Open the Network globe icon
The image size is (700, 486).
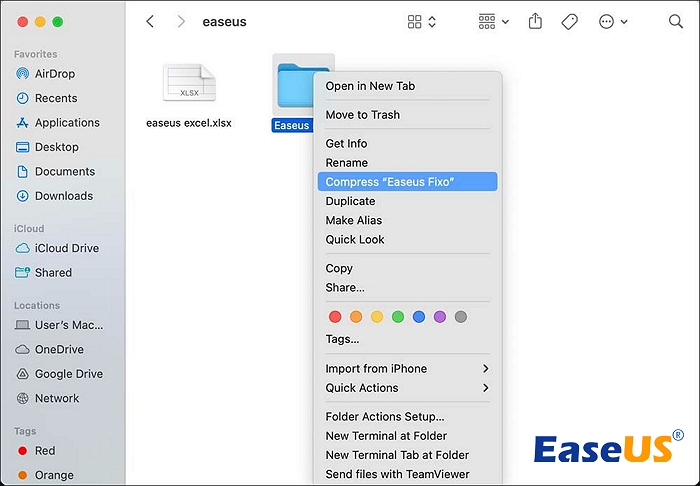[x=22, y=398]
